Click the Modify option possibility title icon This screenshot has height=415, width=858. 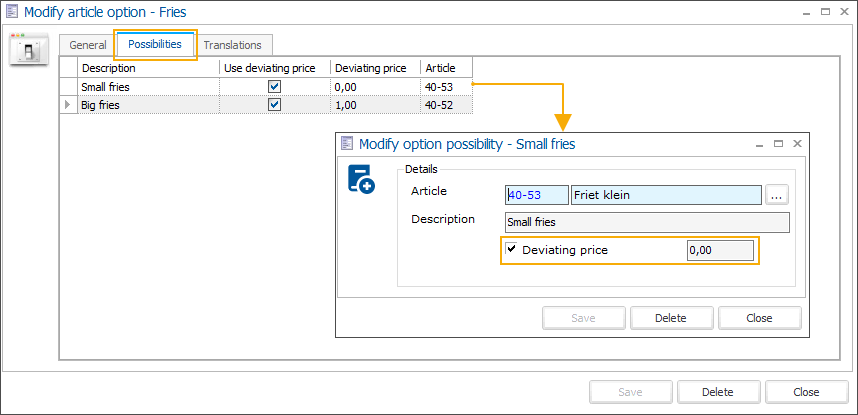pos(347,144)
